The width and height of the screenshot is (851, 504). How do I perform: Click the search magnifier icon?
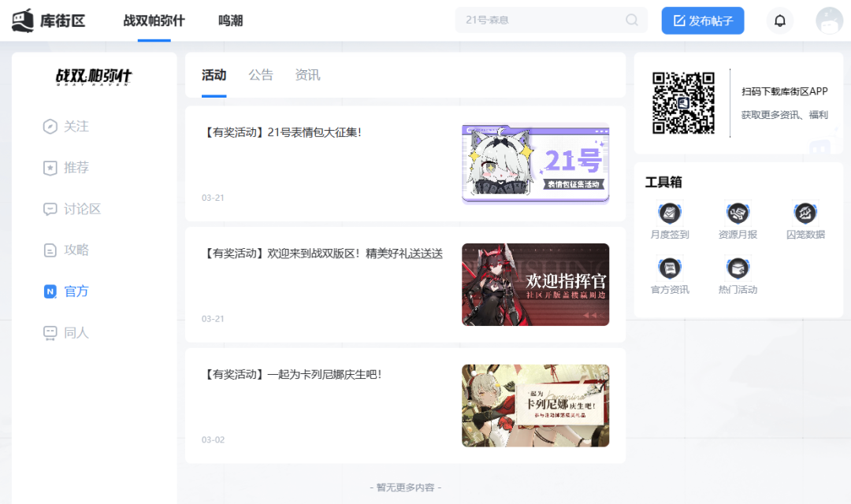632,20
